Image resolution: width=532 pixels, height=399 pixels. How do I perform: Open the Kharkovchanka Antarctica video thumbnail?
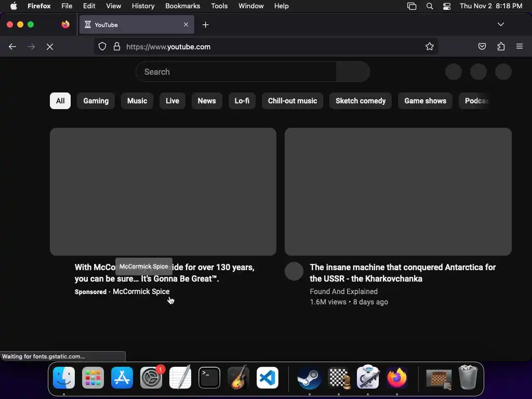click(x=398, y=191)
